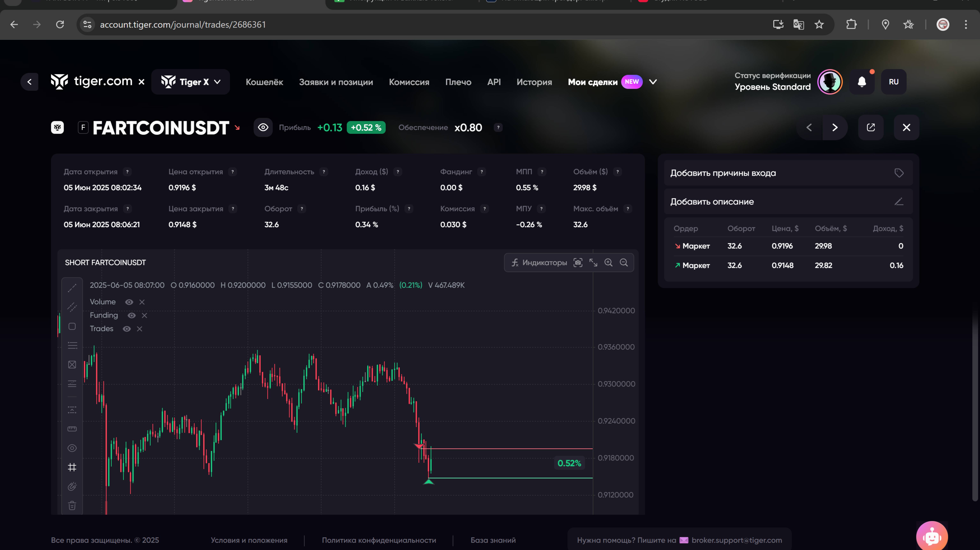Select the Fibonacci levels tool
Screen dimensions: 980x550
coord(72,345)
